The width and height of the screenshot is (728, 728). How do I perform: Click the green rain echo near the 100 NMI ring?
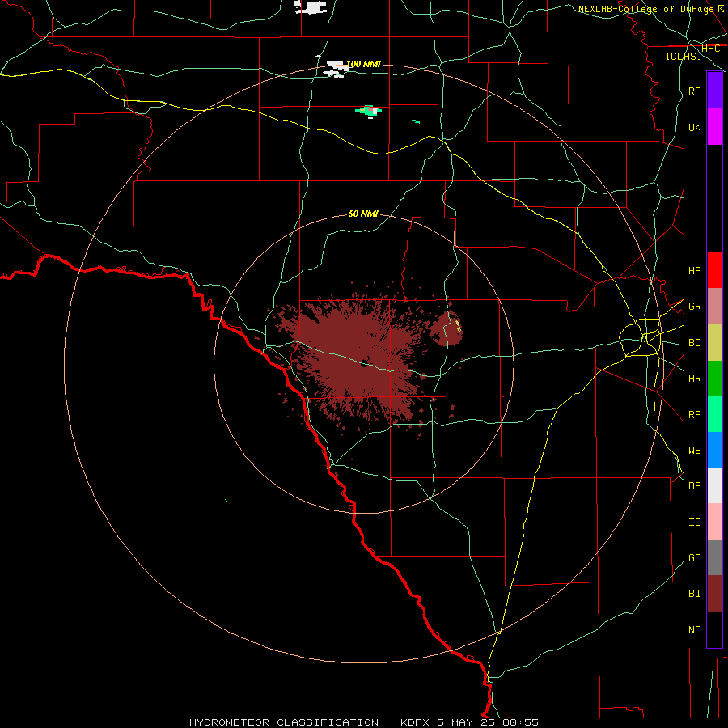coord(369,111)
